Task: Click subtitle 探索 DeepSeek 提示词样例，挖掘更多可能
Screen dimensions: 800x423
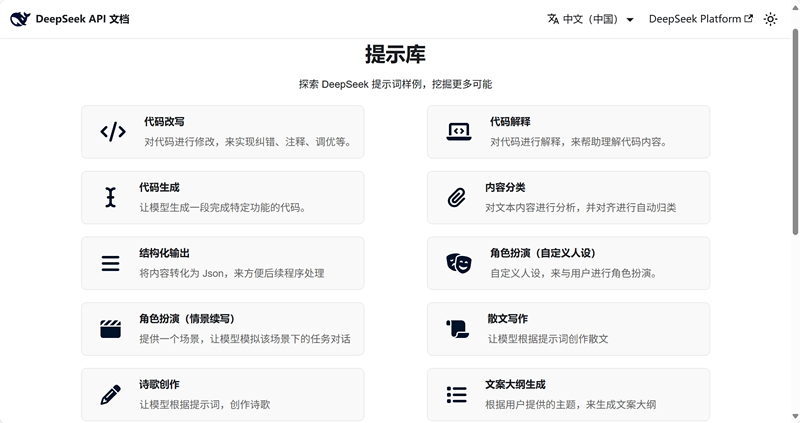Action: coord(395,84)
